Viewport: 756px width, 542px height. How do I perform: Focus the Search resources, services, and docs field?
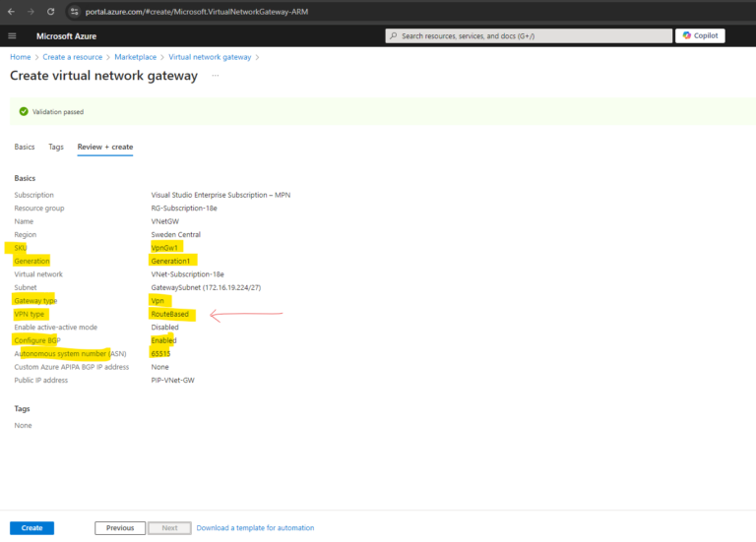tap(529, 35)
